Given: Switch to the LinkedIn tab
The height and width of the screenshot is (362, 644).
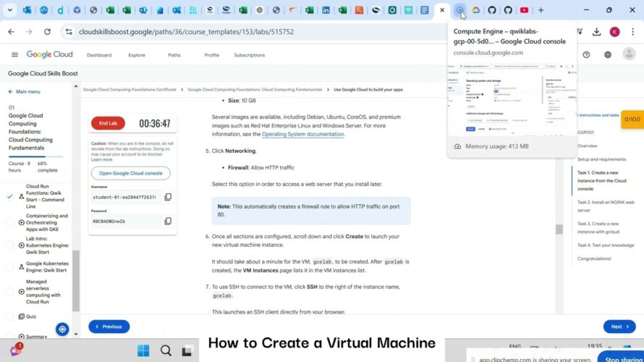Looking at the screenshot, I should 326,10.
